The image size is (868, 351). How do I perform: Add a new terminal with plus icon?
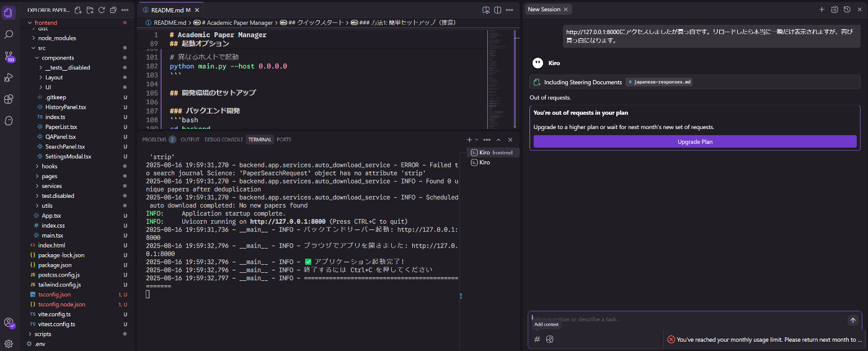[x=469, y=140]
